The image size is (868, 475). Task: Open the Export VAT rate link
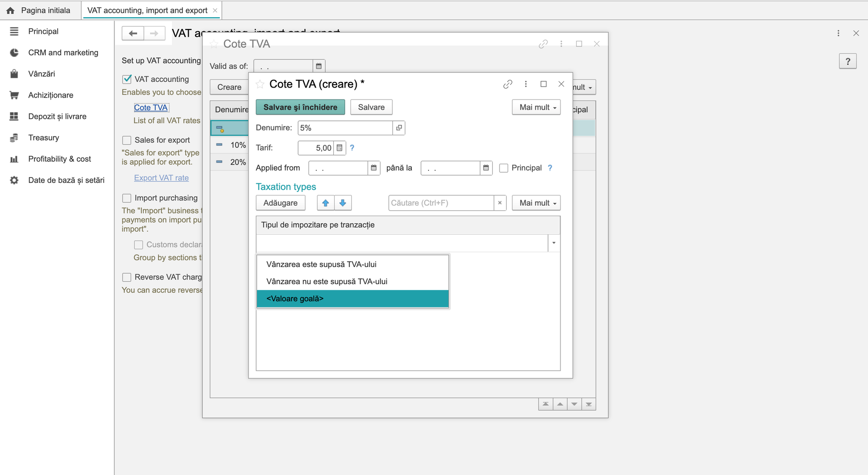click(161, 178)
